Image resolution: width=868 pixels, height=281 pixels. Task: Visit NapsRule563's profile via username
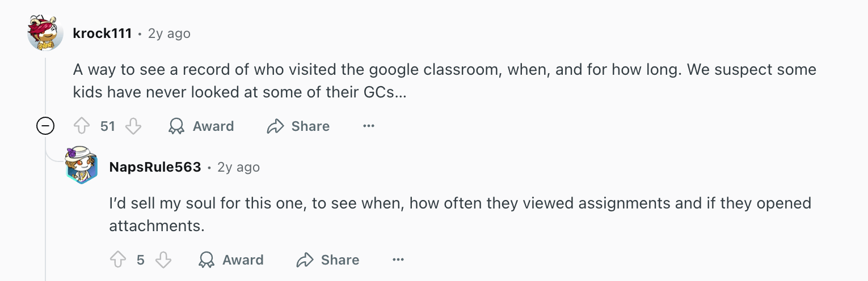tap(155, 167)
